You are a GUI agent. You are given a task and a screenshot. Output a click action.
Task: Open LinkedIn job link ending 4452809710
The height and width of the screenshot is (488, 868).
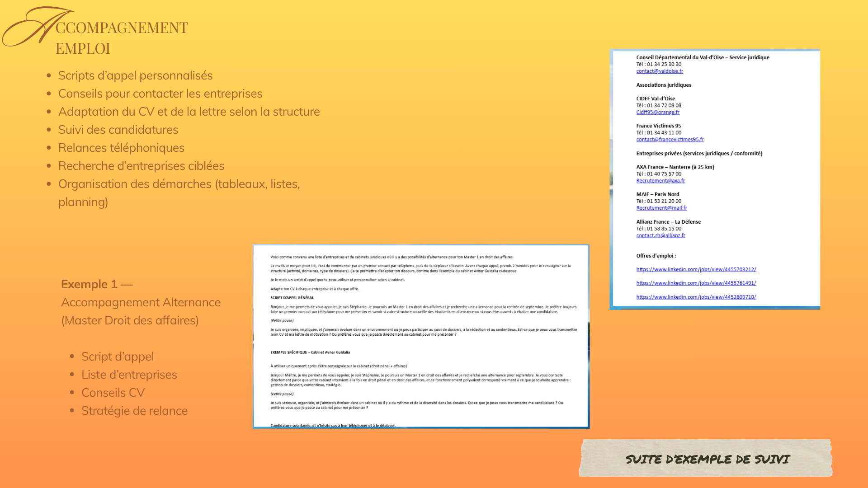[x=696, y=297]
